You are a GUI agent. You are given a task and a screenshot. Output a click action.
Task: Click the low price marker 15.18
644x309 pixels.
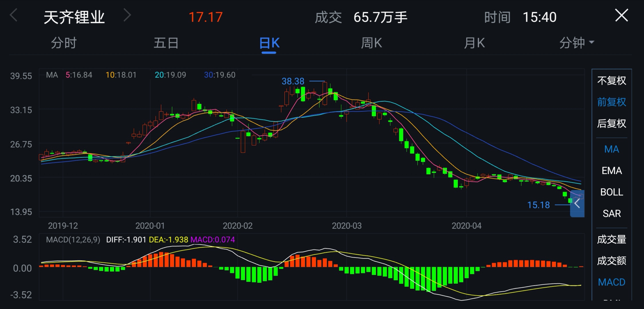pos(539,205)
